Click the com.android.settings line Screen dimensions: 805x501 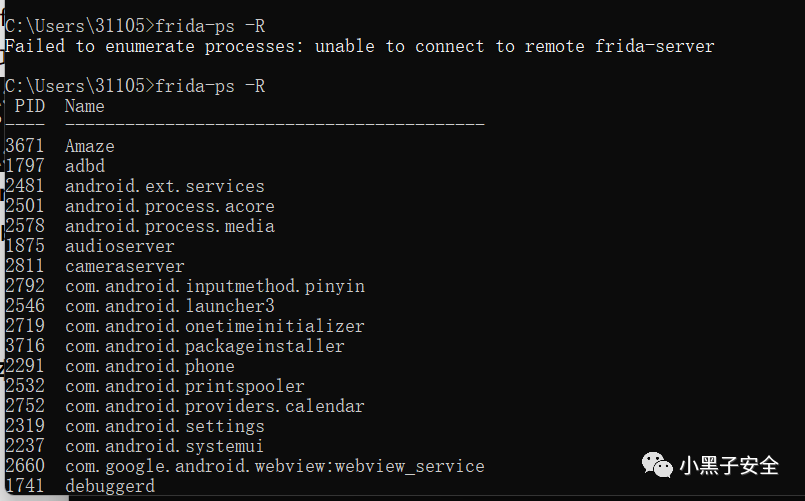click(x=164, y=426)
